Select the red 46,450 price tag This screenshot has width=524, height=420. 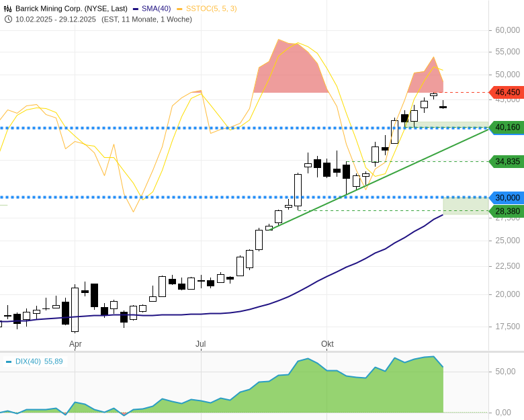coord(507,92)
